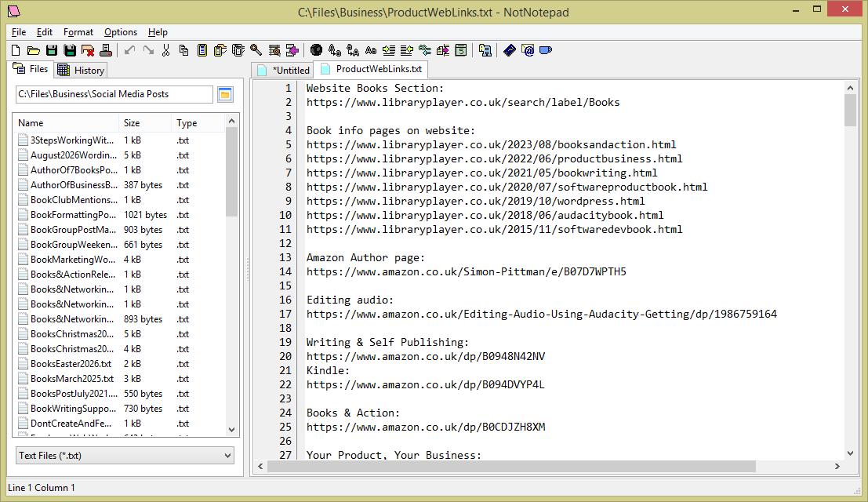Click the Amazon Author page URL line
The width and height of the screenshot is (868, 502).
tap(466, 271)
